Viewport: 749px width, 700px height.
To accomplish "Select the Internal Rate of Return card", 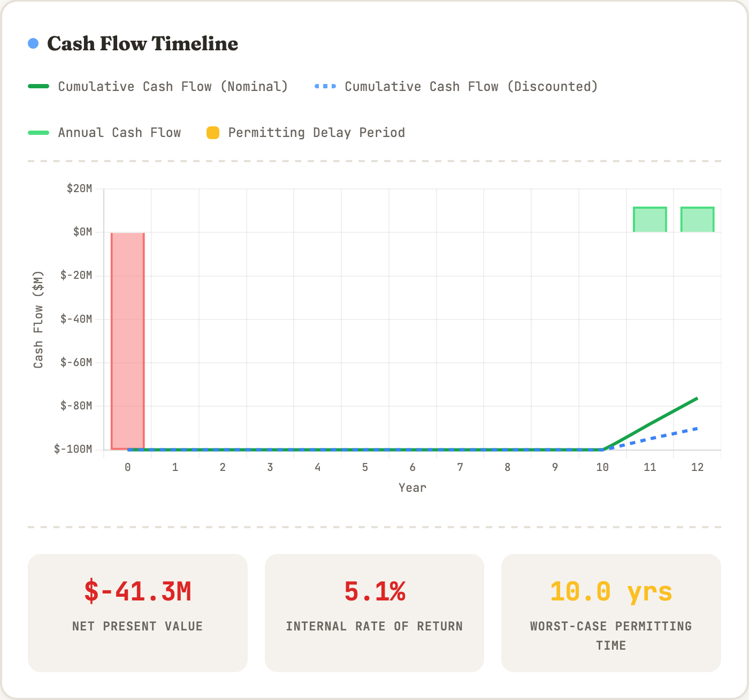I will coord(374,613).
